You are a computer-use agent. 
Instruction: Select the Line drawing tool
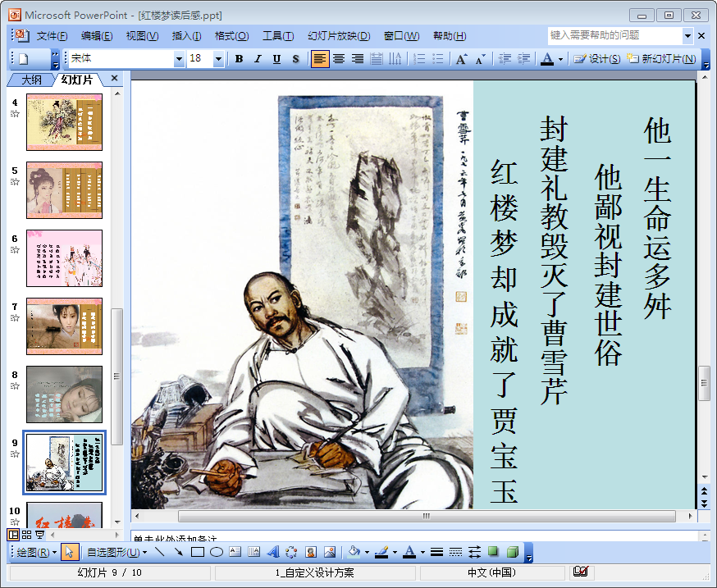point(160,552)
